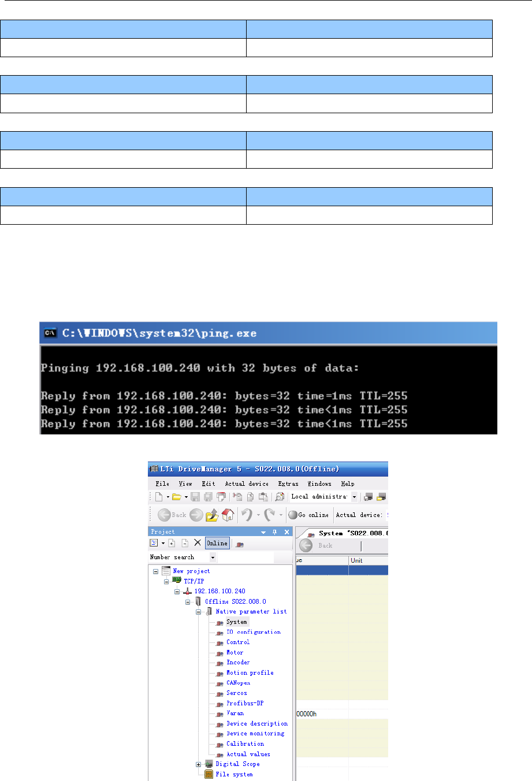Click the Back arrow in System tab pane

click(x=306, y=545)
